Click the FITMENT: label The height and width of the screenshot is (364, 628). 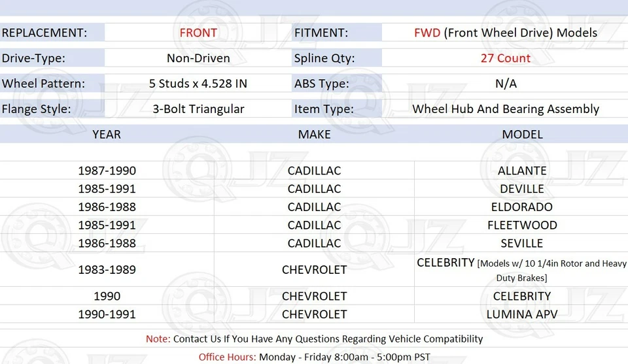tap(321, 33)
